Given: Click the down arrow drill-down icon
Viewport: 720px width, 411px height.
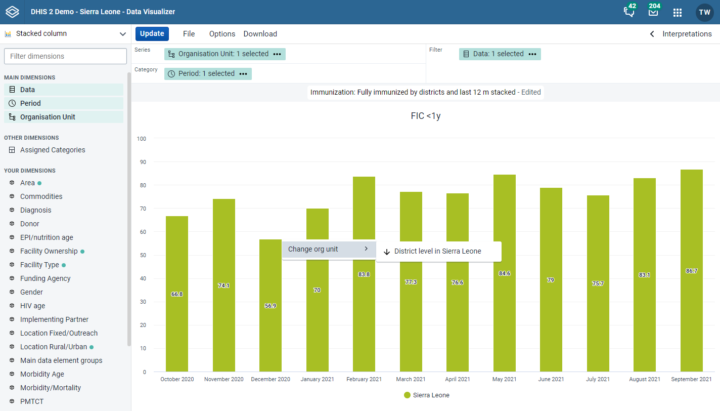Looking at the screenshot, I should pyautogui.click(x=387, y=252).
